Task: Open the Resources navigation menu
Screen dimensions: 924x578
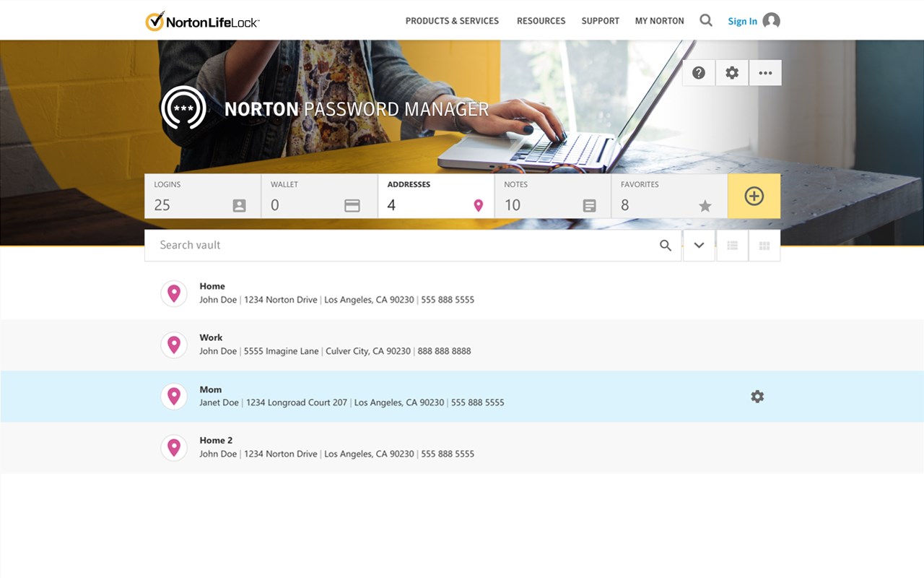Action: pyautogui.click(x=541, y=21)
